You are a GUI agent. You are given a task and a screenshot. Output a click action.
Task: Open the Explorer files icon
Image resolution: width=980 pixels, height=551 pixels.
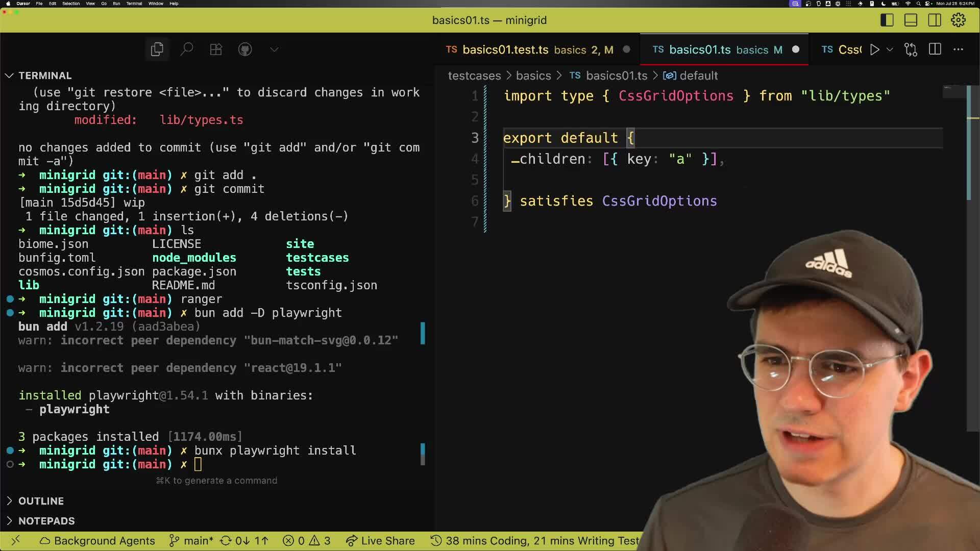(157, 49)
